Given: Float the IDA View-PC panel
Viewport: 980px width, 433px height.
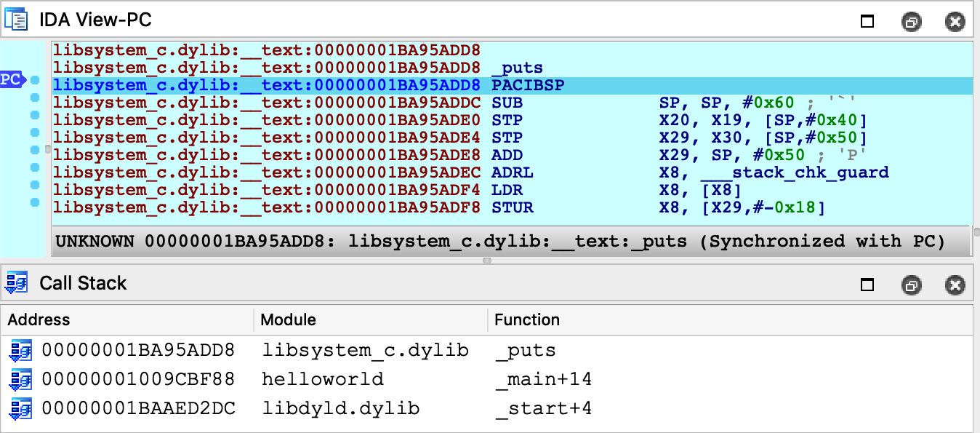Looking at the screenshot, I should pyautogui.click(x=911, y=21).
